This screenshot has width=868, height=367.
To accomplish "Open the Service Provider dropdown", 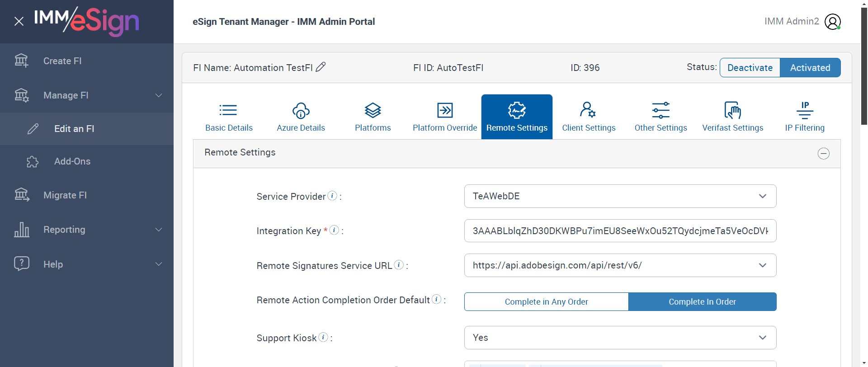I will (x=620, y=196).
